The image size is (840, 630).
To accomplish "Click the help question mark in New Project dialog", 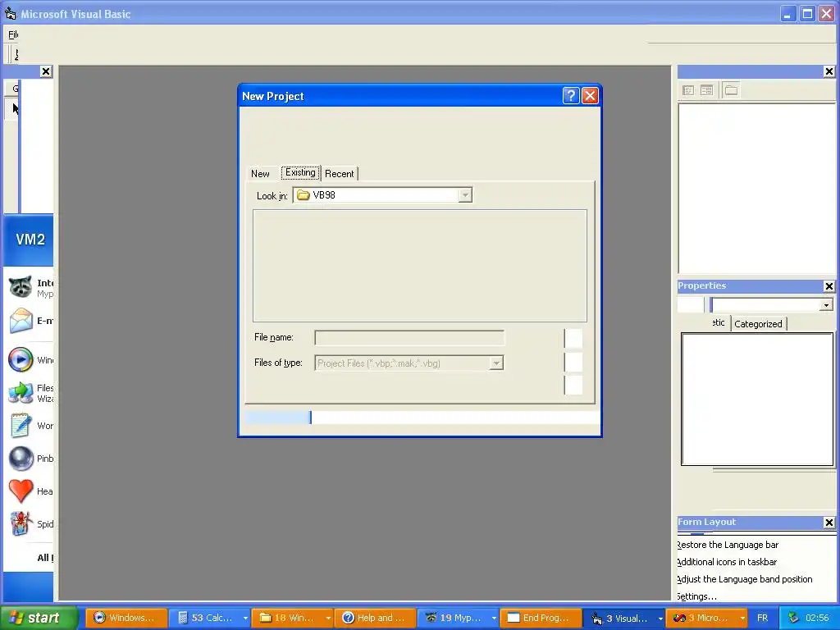I will pos(571,96).
